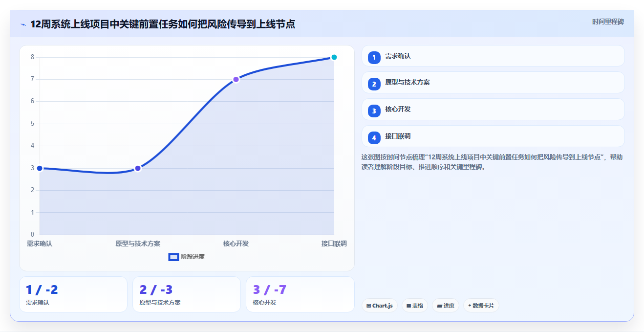The image size is (644, 332).
Task: Open the 进度 tag
Action: coord(446,306)
